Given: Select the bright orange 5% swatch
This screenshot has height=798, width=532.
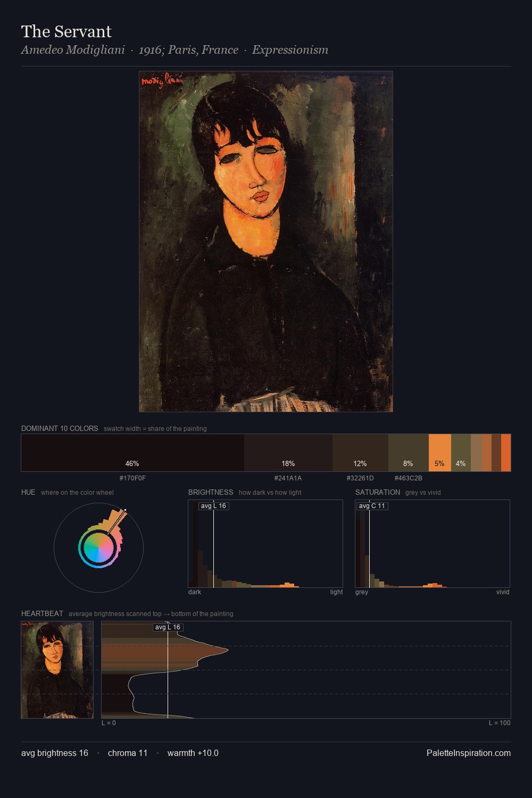Looking at the screenshot, I should (439, 453).
